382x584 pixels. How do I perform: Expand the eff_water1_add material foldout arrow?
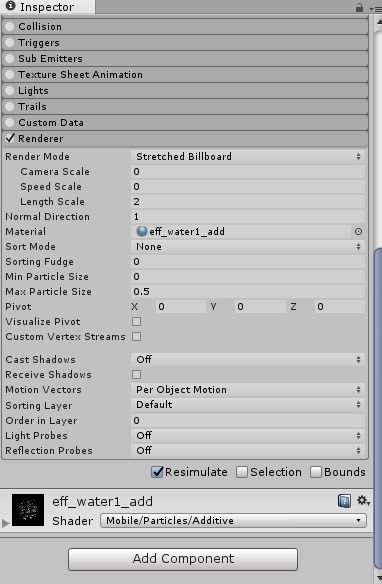(x=5, y=523)
